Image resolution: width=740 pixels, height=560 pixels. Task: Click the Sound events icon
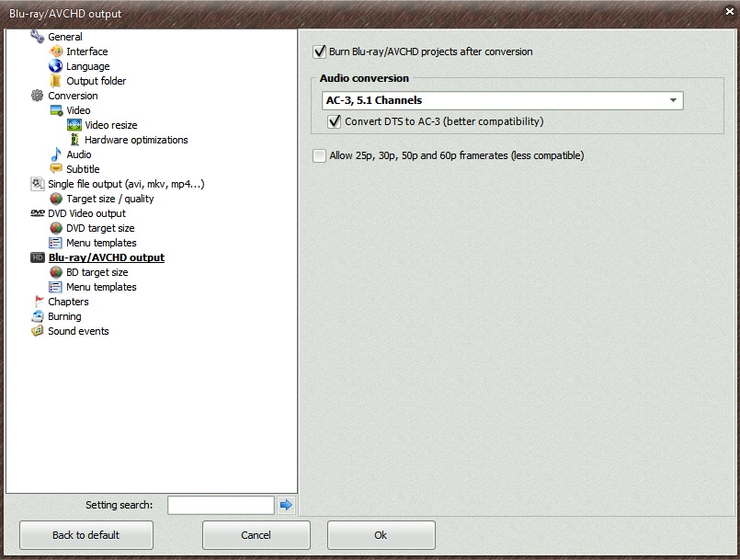pos(38,331)
